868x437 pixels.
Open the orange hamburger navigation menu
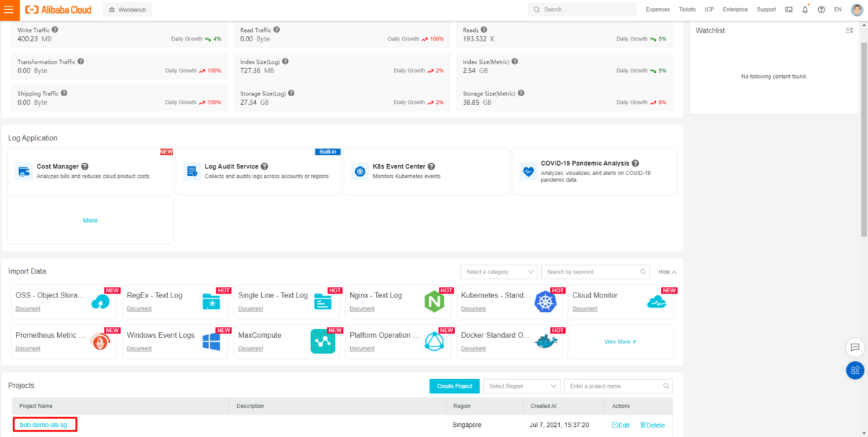pyautogui.click(x=8, y=9)
